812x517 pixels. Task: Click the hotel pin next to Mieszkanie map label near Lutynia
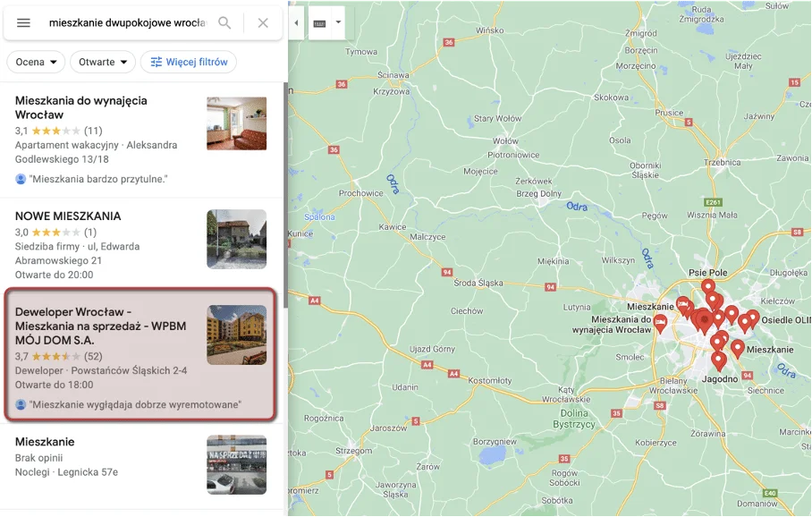683,305
